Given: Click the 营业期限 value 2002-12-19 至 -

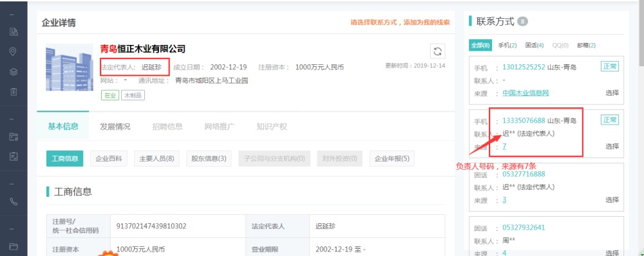Looking at the screenshot, I should click(x=341, y=250).
